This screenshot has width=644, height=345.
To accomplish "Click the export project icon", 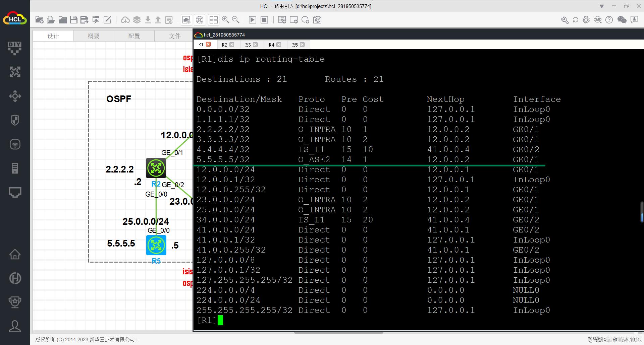I will (96, 20).
